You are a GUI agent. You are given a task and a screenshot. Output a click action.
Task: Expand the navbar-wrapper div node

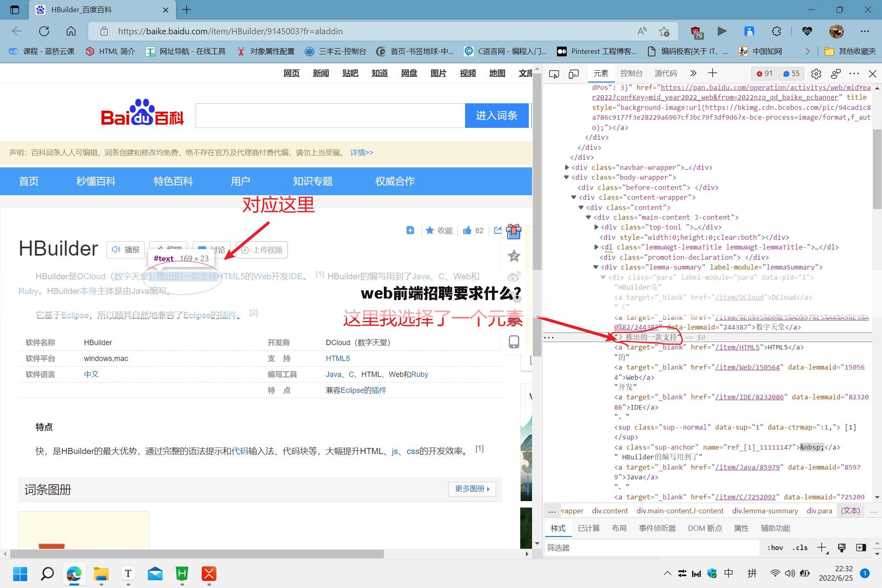(567, 167)
